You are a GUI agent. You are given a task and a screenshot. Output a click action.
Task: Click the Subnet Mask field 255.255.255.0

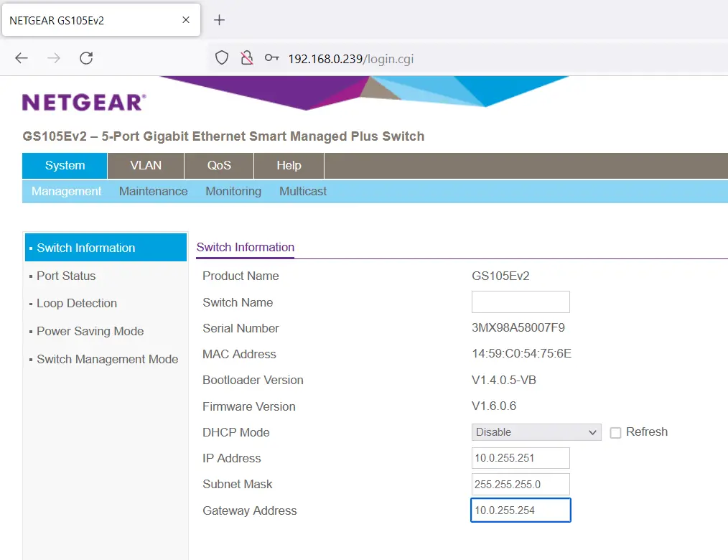click(x=521, y=485)
